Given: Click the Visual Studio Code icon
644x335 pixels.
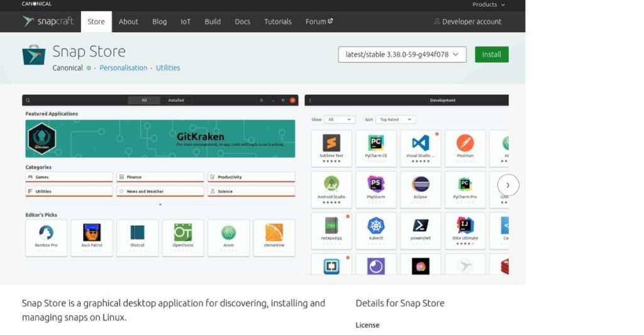Looking at the screenshot, I should 421,143.
